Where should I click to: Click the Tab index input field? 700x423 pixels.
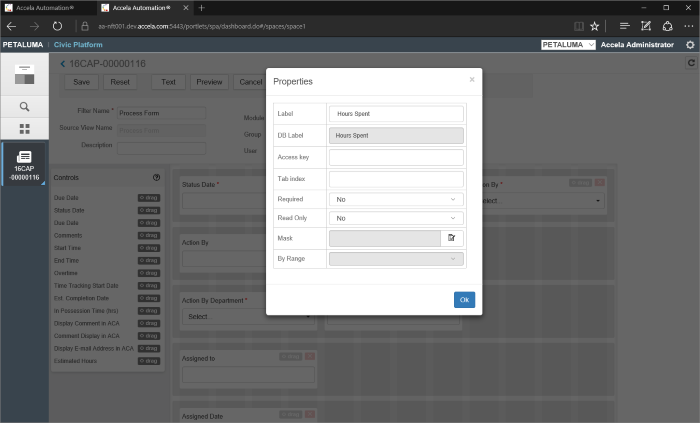click(396, 179)
